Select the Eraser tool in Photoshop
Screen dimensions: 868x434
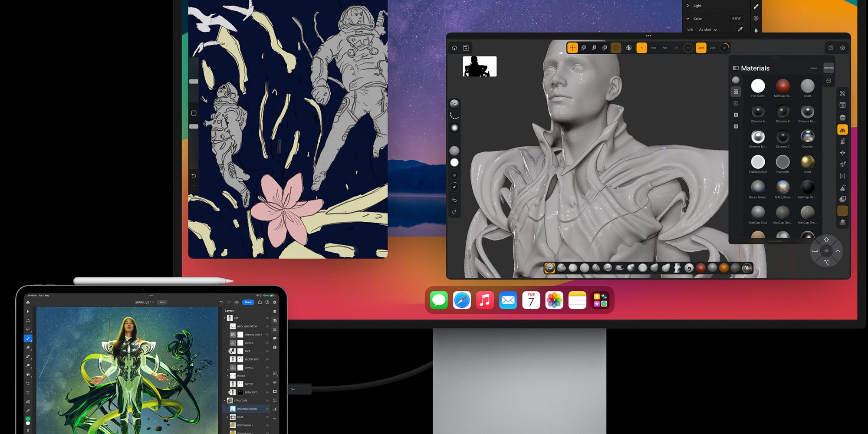click(x=28, y=348)
